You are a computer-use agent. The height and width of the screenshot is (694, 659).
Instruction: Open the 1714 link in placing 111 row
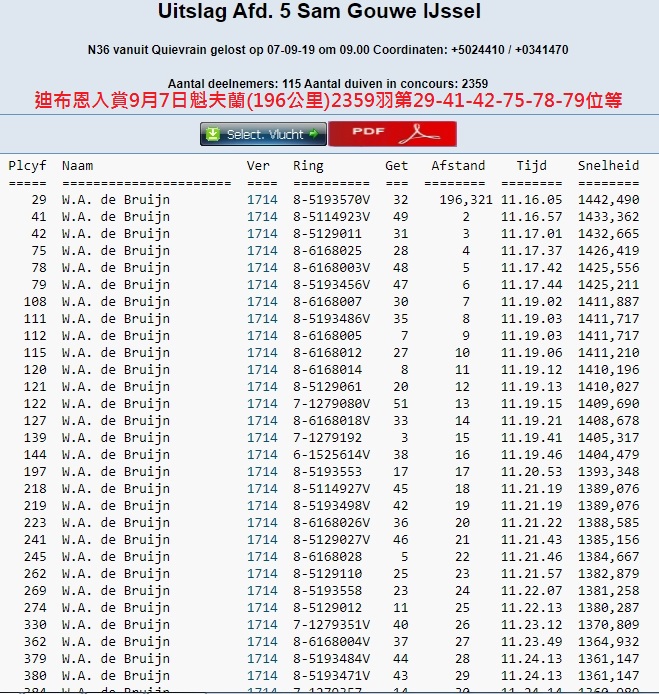pyautogui.click(x=262, y=319)
